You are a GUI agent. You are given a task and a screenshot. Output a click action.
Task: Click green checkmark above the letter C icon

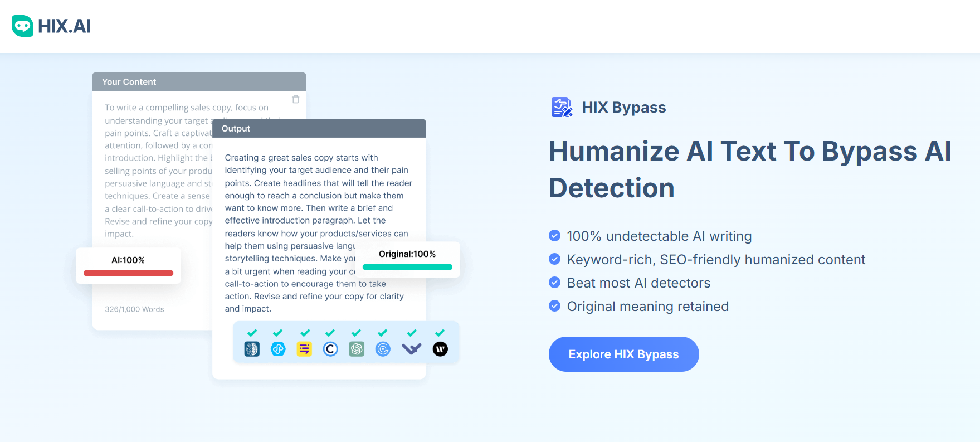[x=330, y=333]
